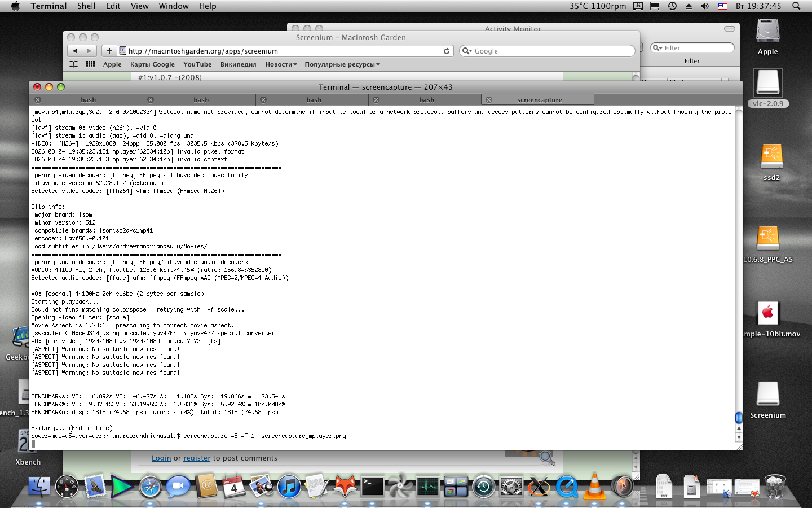Click the register link on the web page
812x508 pixels.
click(x=197, y=458)
